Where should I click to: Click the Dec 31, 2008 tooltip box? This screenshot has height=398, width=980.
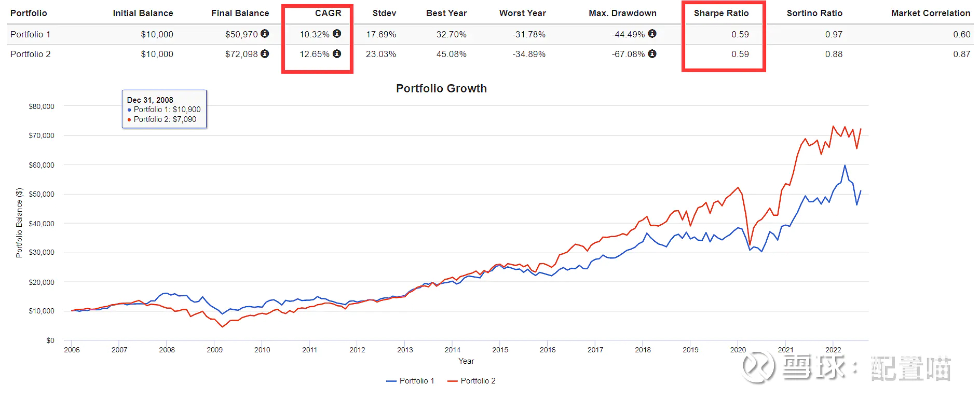coord(164,109)
